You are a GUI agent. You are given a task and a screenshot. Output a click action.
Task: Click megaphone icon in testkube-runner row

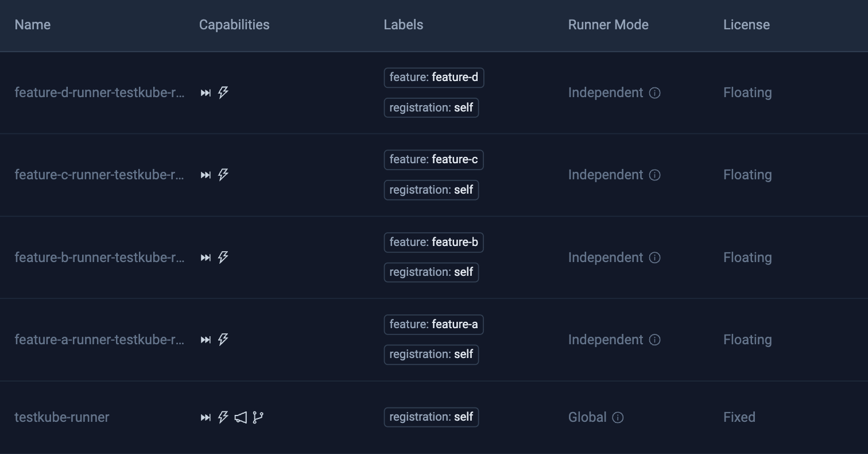coord(241,417)
